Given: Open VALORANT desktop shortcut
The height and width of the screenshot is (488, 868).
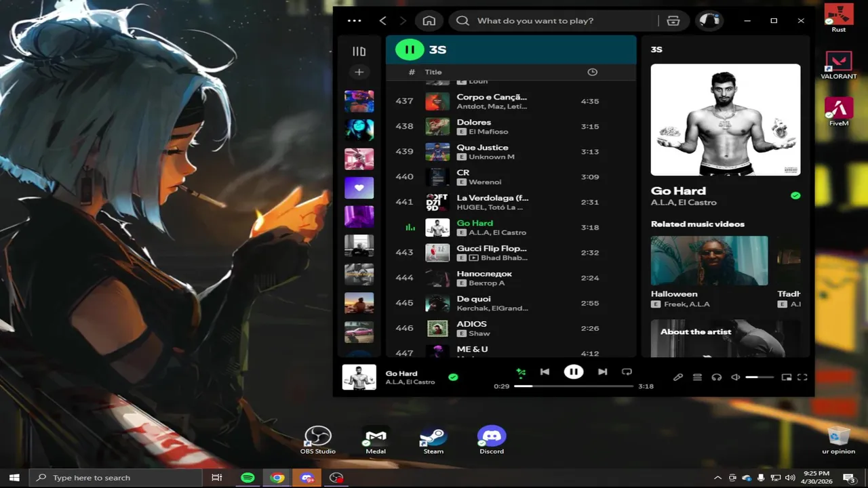Looking at the screenshot, I should tap(839, 64).
